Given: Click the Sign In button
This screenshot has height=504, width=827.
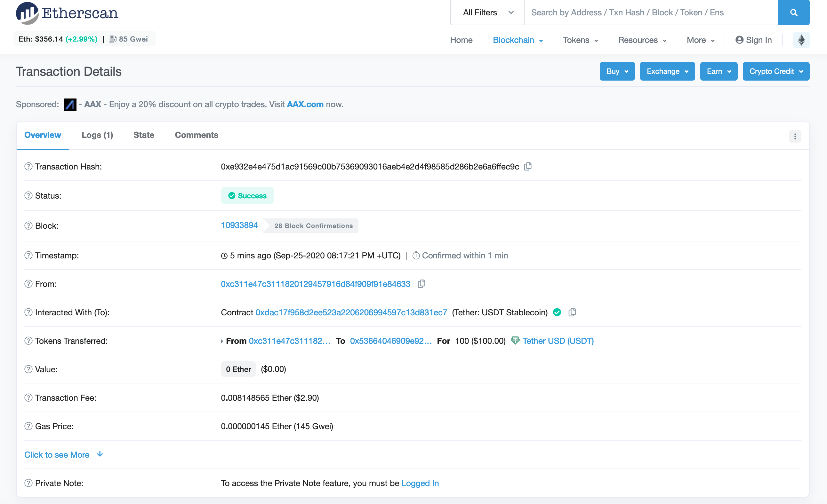Looking at the screenshot, I should (753, 40).
